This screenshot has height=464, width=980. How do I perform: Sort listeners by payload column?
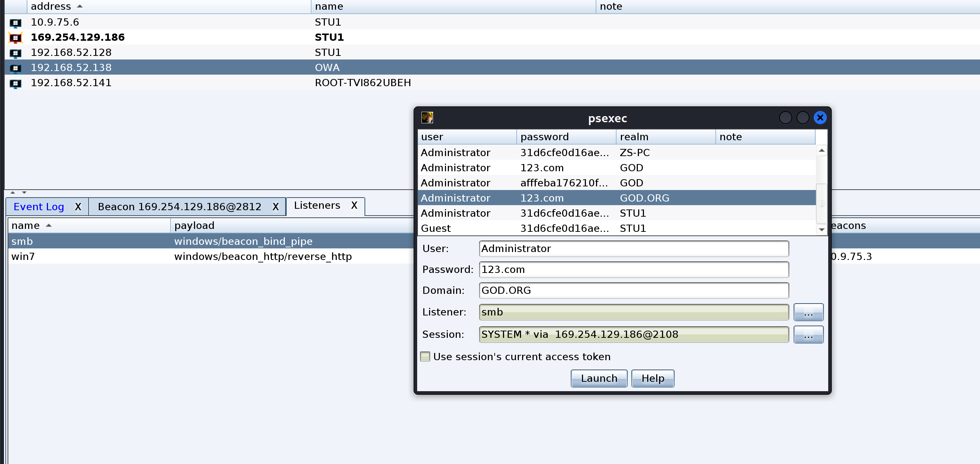292,226
